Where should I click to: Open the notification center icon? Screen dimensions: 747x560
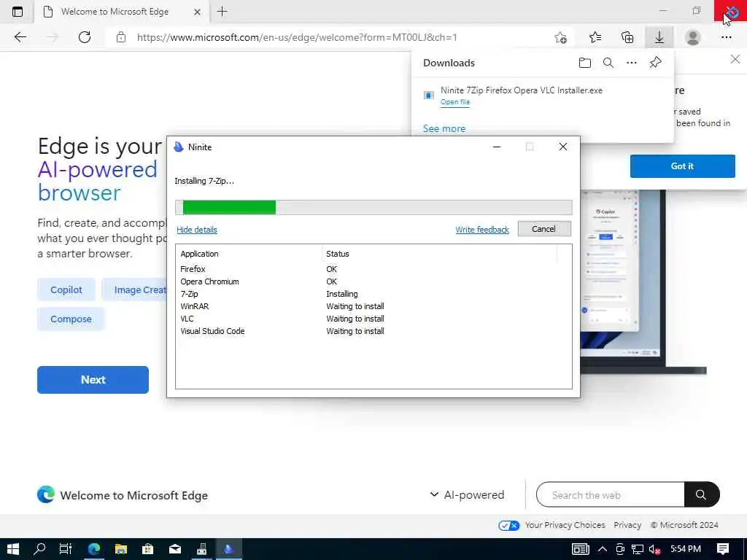[x=723, y=549]
